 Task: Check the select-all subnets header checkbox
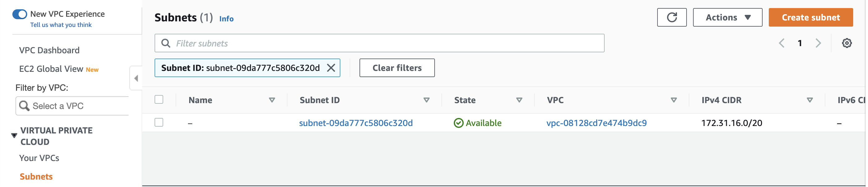(159, 100)
